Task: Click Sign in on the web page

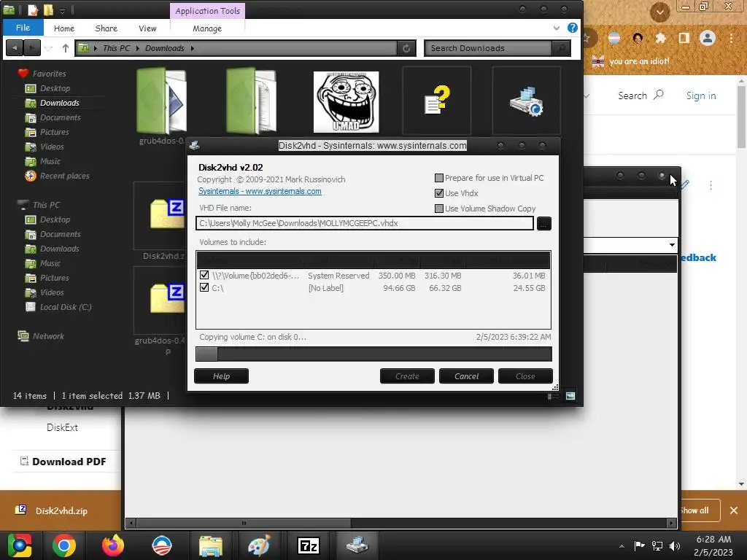Action: 701,96
